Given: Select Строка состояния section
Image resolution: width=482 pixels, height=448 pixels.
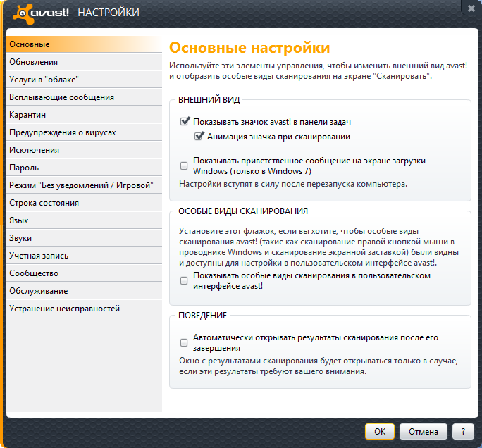Looking at the screenshot, I should pos(84,203).
